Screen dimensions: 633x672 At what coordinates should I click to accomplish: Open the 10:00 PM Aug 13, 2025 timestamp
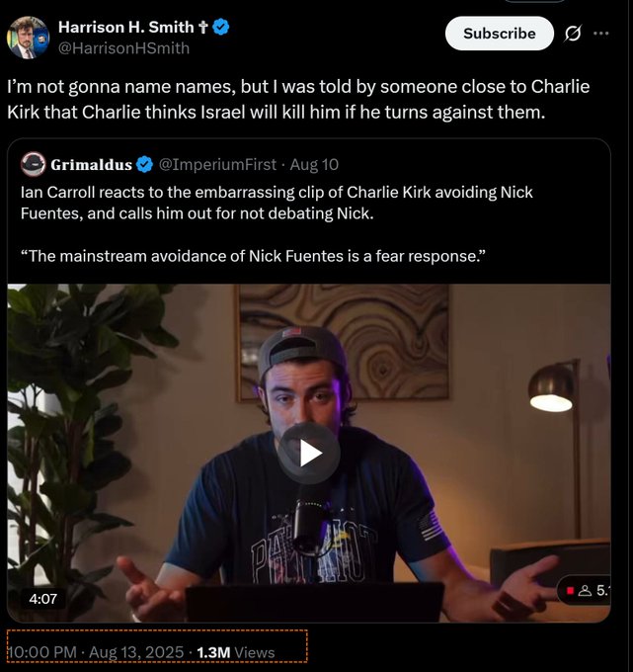tap(96, 652)
